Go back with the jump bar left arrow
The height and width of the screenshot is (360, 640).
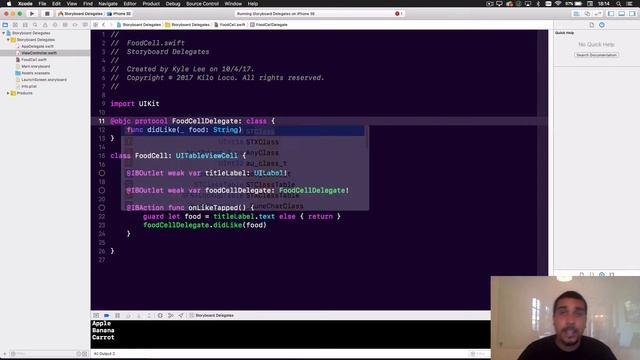click(104, 25)
